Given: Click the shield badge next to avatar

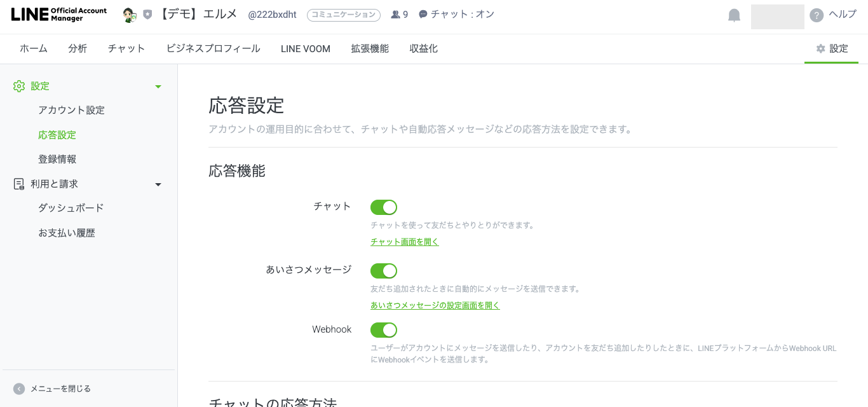Looking at the screenshot, I should 147,15.
